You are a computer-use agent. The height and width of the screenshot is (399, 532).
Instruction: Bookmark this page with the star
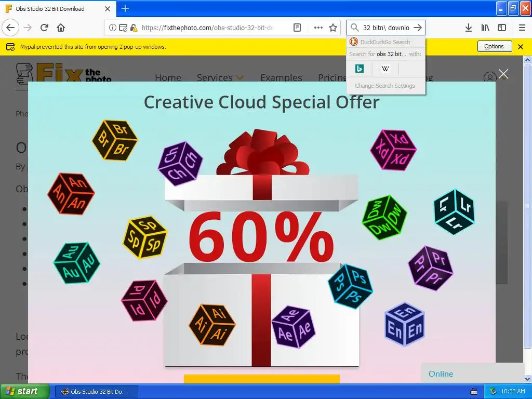point(333,28)
